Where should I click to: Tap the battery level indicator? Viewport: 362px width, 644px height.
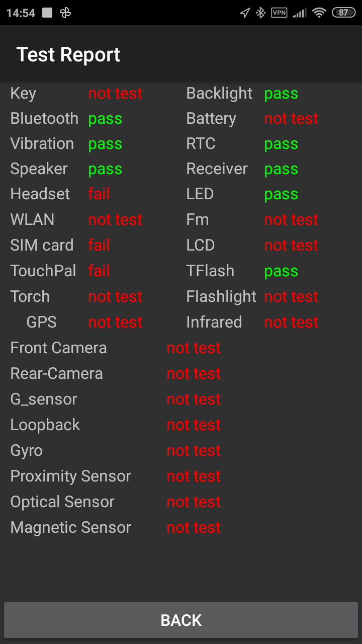click(343, 13)
